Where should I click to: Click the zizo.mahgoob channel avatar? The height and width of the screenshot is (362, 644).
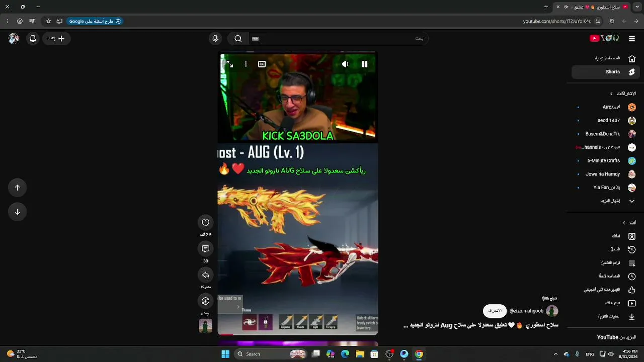tap(552, 311)
